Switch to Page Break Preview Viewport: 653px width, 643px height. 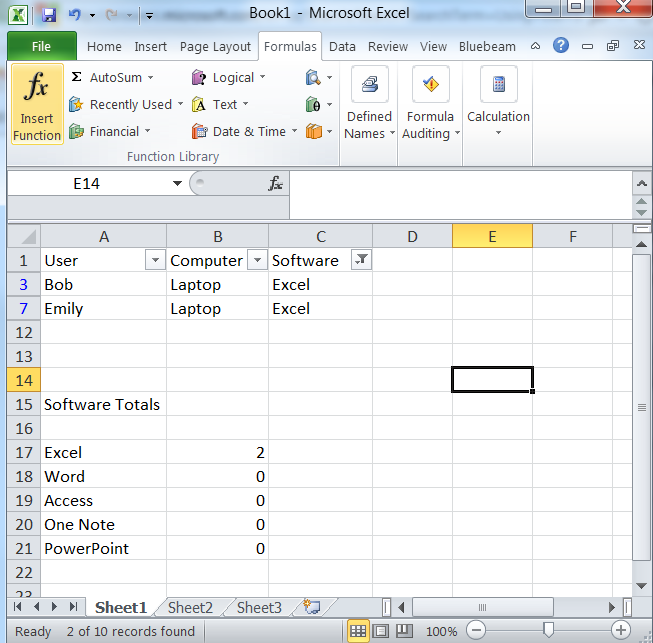pyautogui.click(x=404, y=631)
